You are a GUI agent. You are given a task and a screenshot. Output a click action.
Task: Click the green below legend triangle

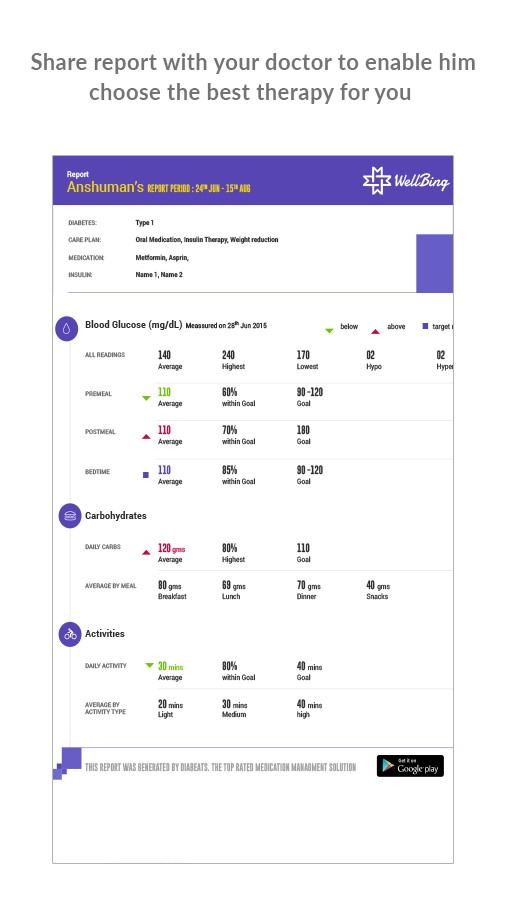329,331
